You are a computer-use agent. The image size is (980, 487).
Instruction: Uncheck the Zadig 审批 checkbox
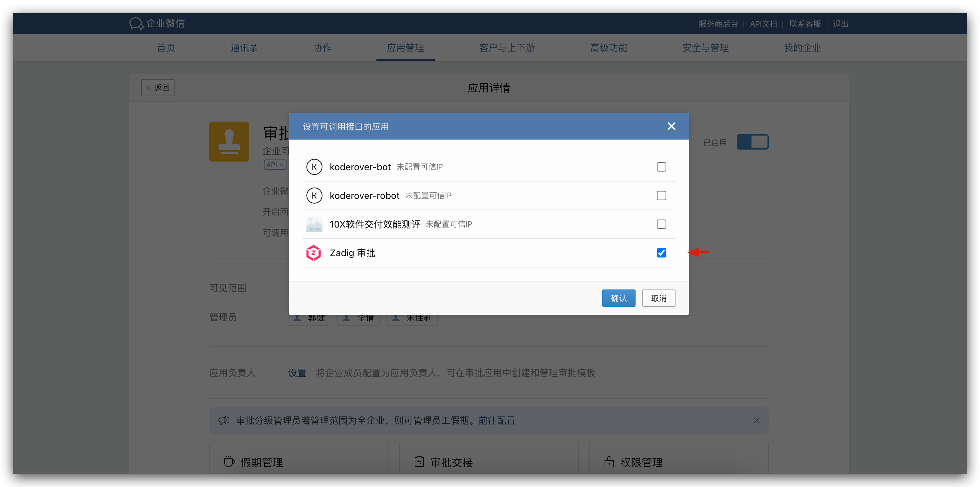pyautogui.click(x=661, y=253)
